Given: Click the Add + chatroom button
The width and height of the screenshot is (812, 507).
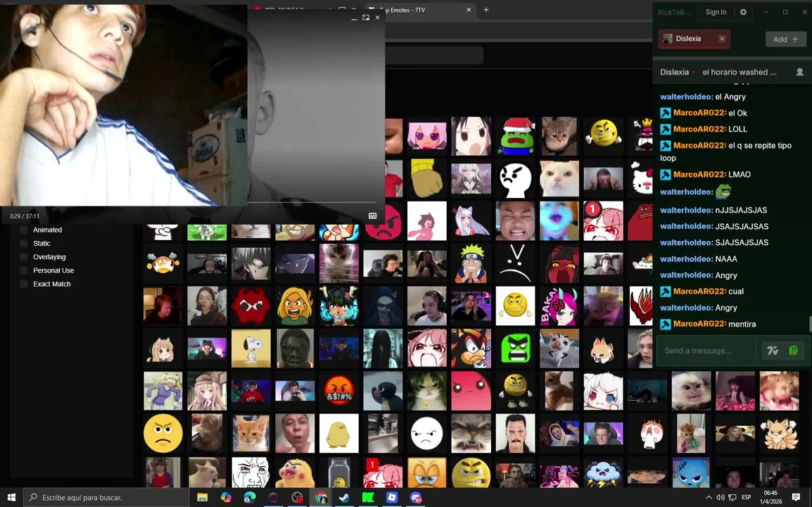Looking at the screenshot, I should [x=785, y=39].
